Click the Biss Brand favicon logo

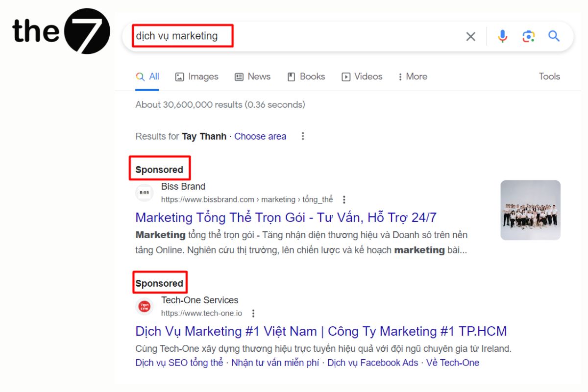tap(145, 193)
